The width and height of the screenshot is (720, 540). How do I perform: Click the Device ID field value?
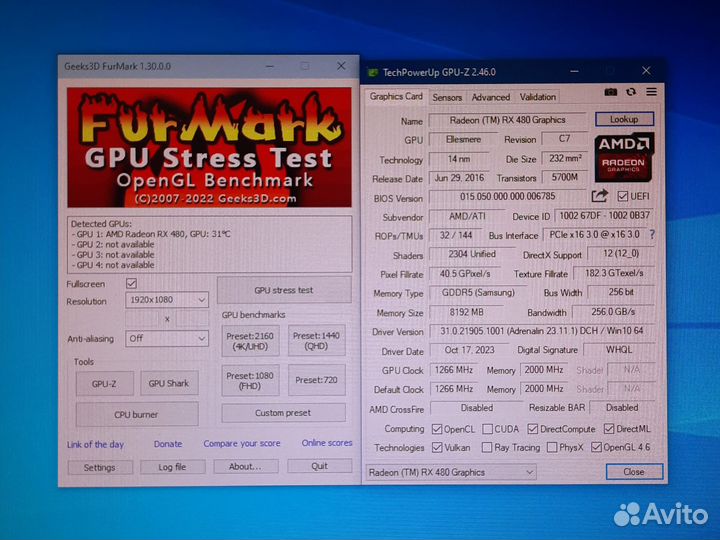[604, 215]
